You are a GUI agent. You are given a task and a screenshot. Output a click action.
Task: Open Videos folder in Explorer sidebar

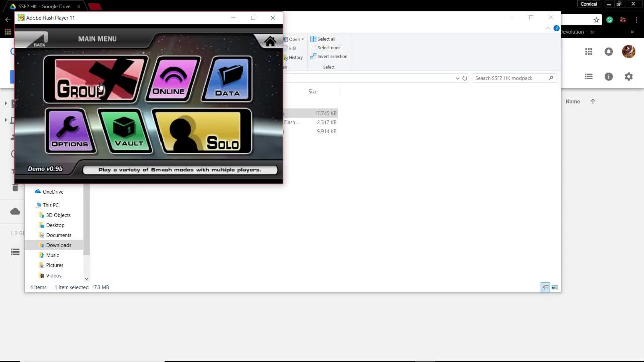[50, 276]
